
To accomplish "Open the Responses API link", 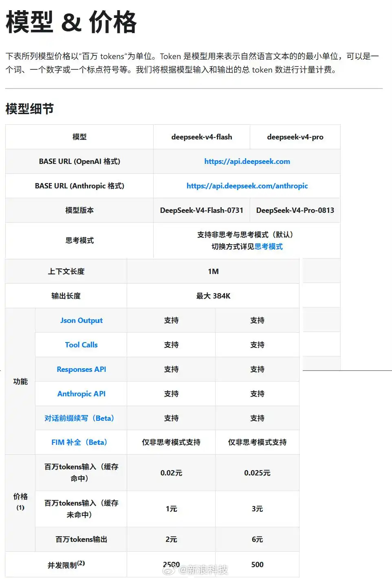I will pyautogui.click(x=81, y=369).
